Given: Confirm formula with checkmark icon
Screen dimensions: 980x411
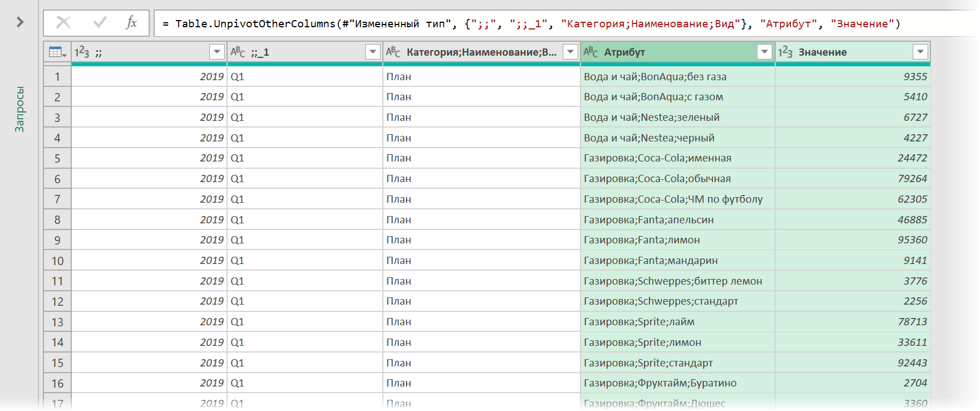Looking at the screenshot, I should (100, 22).
